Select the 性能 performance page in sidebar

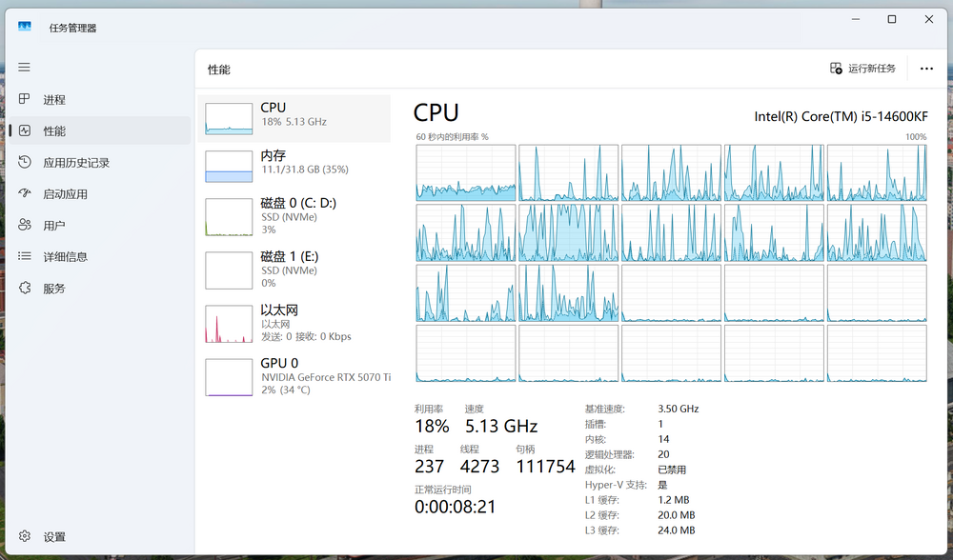point(100,131)
